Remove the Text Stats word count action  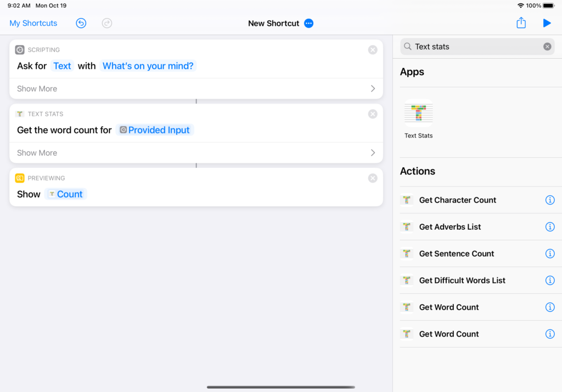click(x=373, y=114)
